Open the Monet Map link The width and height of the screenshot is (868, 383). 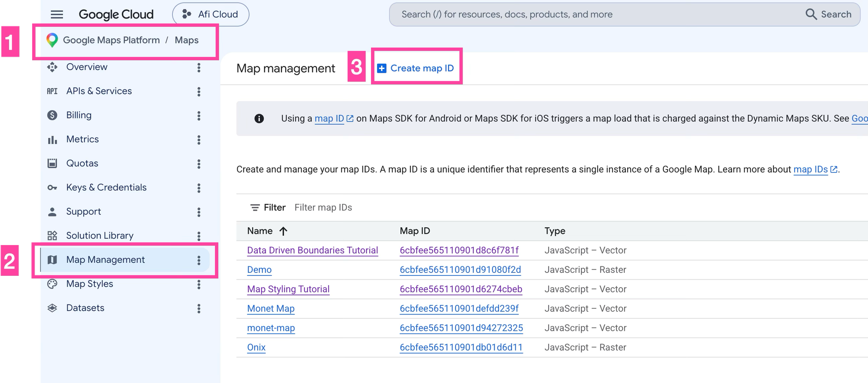pyautogui.click(x=271, y=308)
